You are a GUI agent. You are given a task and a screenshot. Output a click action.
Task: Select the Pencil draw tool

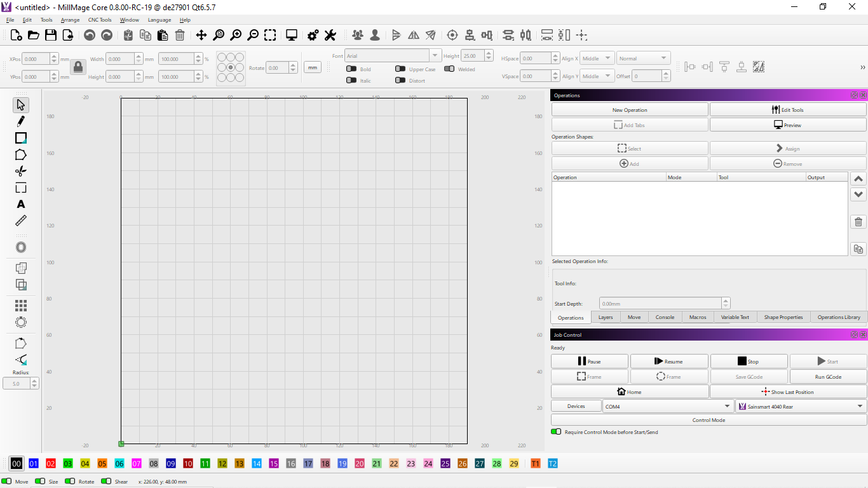tap(21, 121)
